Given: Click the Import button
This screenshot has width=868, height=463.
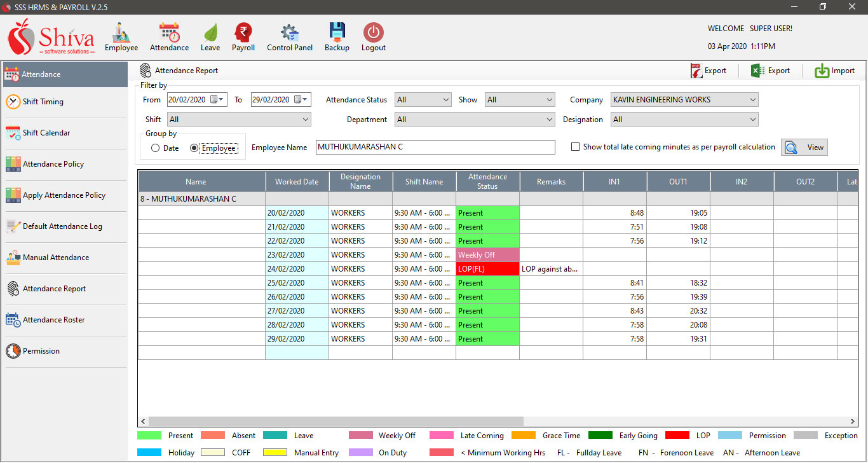Looking at the screenshot, I should [835, 71].
